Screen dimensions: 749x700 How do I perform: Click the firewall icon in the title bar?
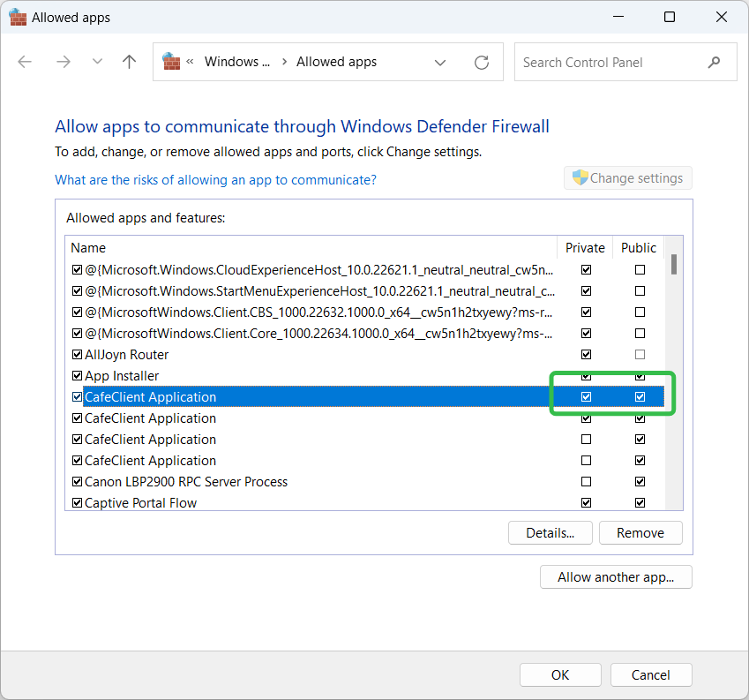[18, 18]
